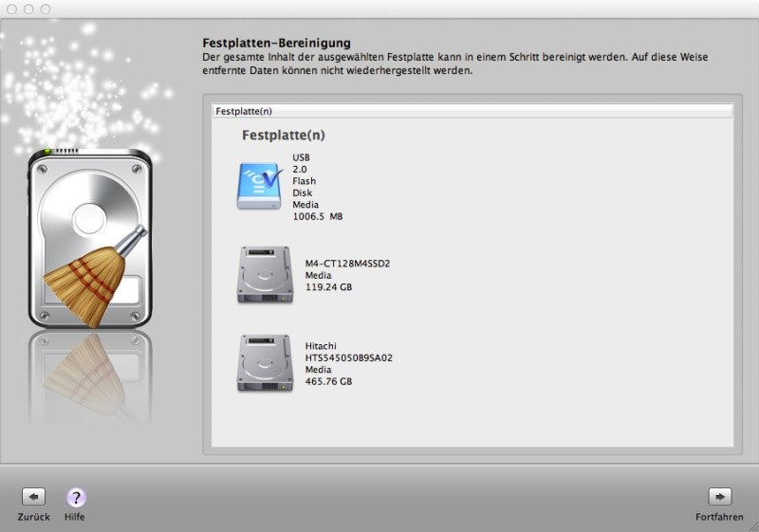Viewport: 759px width, 532px height.
Task: Click the Festplatte(n) column header
Action: click(x=472, y=111)
